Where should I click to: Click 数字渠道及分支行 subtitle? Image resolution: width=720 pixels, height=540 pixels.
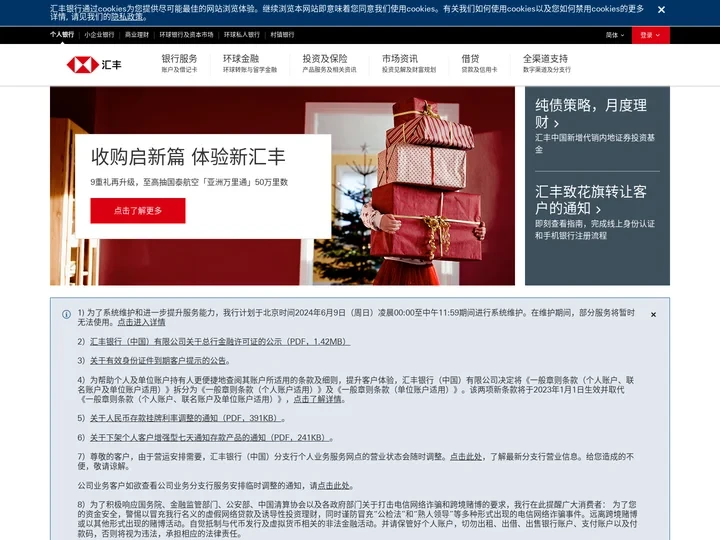click(x=547, y=70)
